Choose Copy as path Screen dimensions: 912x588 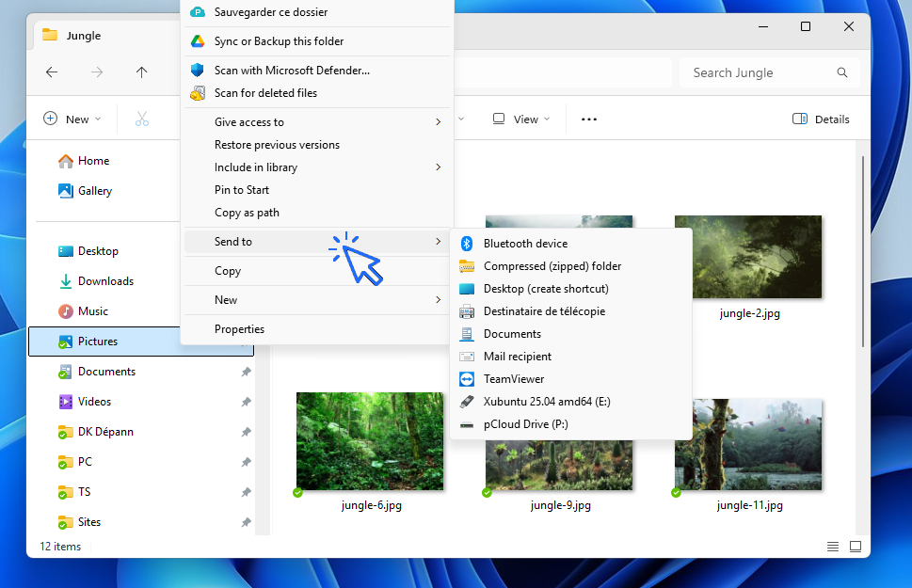[x=317, y=213]
